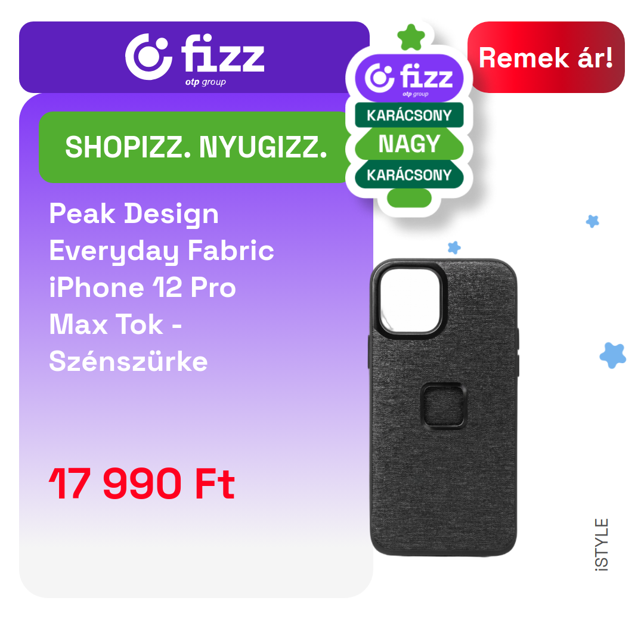This screenshot has width=644, height=644.
Task: Click the upper dark green KARÁCSONY label
Action: [x=409, y=115]
